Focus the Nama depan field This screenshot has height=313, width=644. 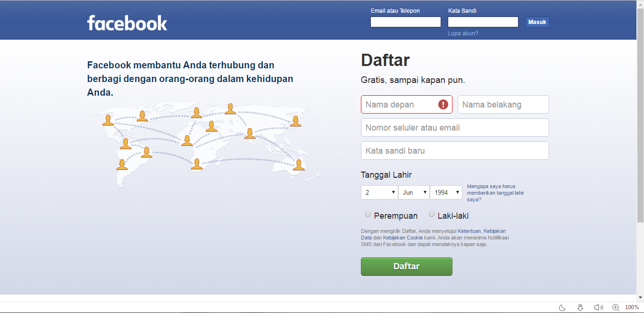[x=407, y=105]
